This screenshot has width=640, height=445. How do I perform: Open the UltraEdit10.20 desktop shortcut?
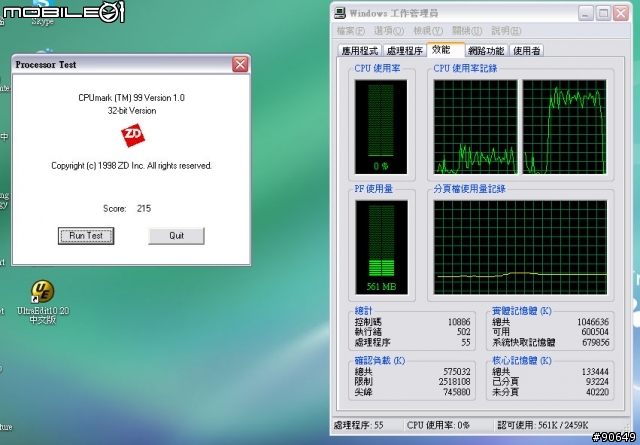tap(43, 302)
